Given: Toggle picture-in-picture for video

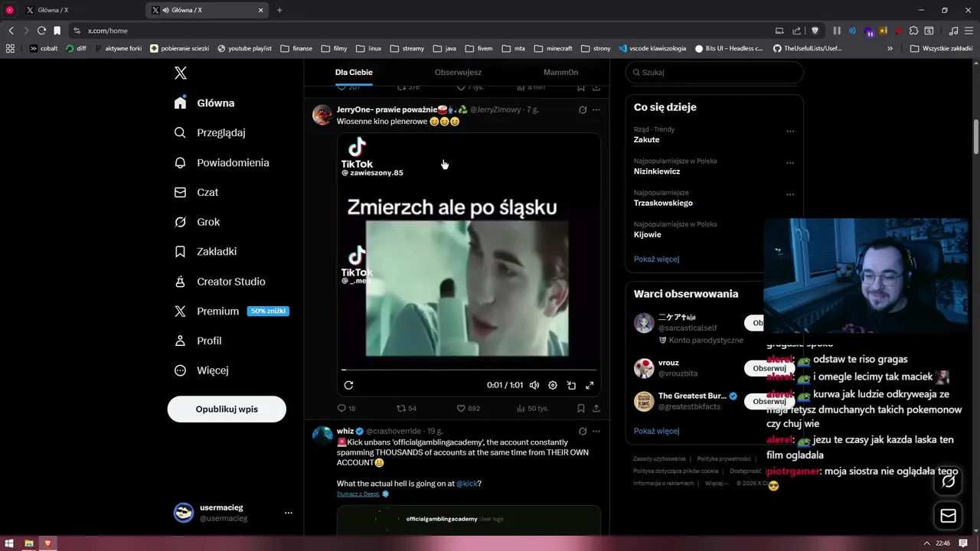Looking at the screenshot, I should coord(571,385).
